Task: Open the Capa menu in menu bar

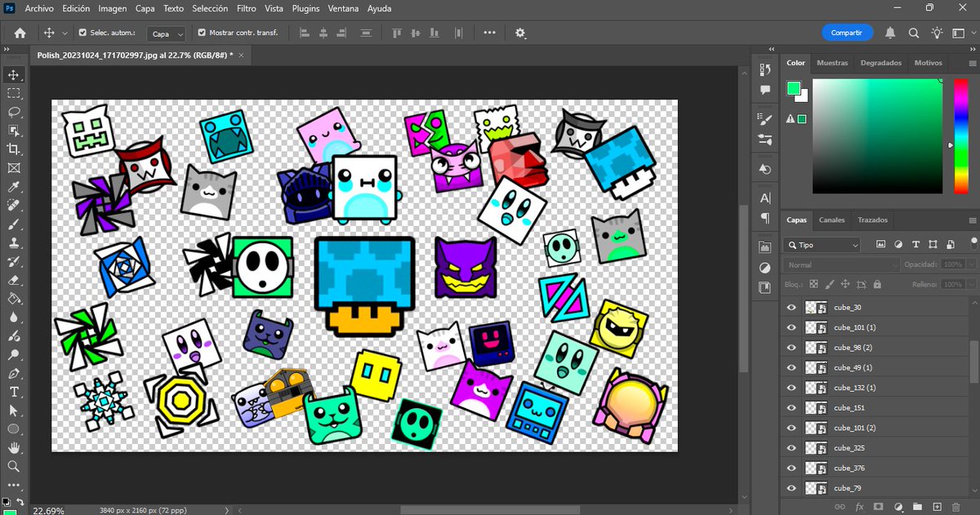Action: pyautogui.click(x=145, y=9)
